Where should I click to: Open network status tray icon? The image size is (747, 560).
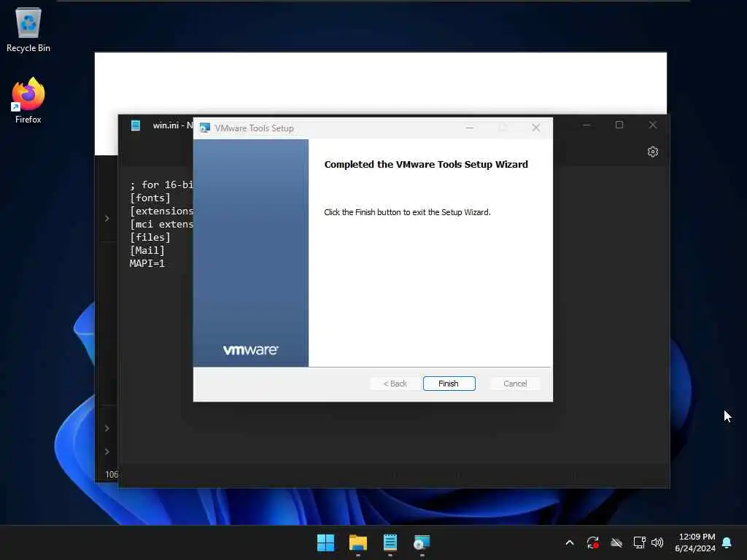click(x=639, y=542)
